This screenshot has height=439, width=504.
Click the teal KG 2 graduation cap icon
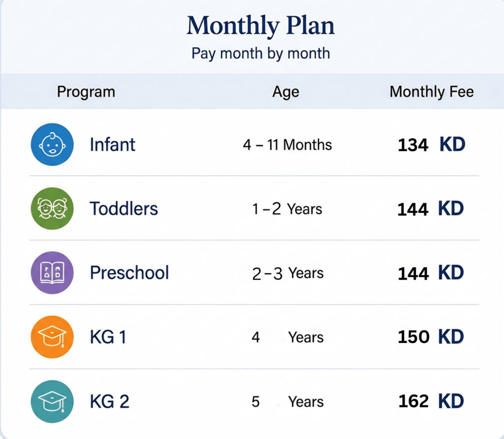tap(52, 402)
